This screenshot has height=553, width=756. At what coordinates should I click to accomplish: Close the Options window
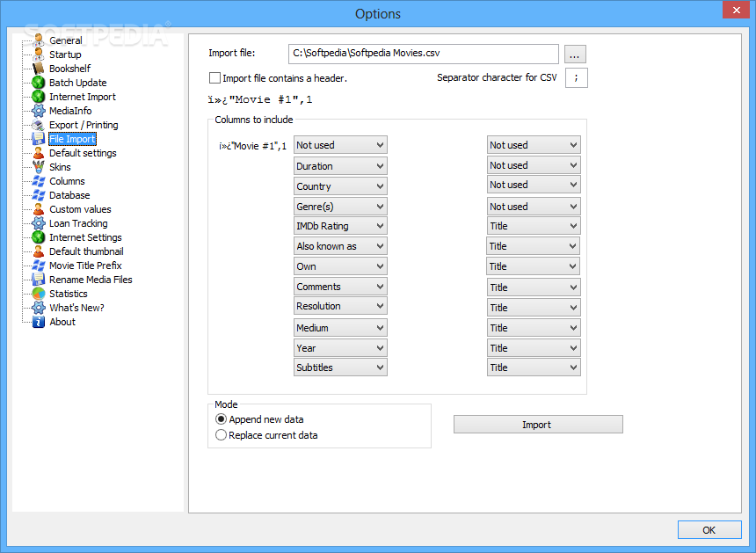[737, 10]
